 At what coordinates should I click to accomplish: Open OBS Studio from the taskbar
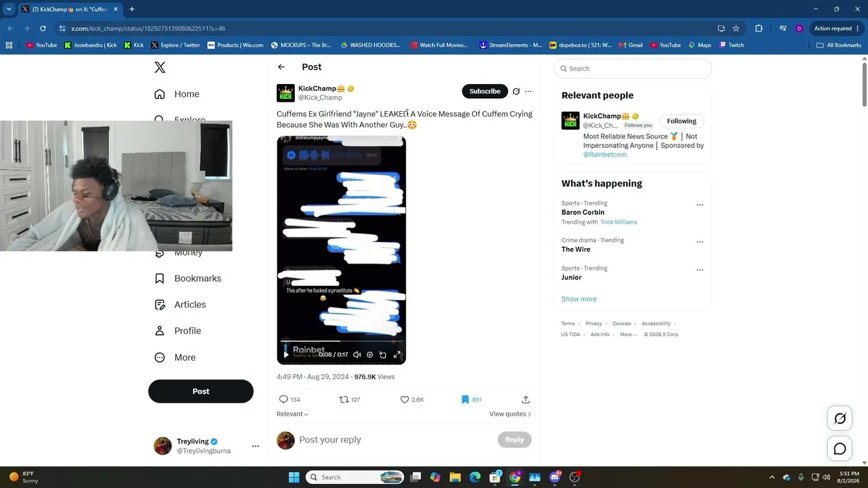pos(575,477)
